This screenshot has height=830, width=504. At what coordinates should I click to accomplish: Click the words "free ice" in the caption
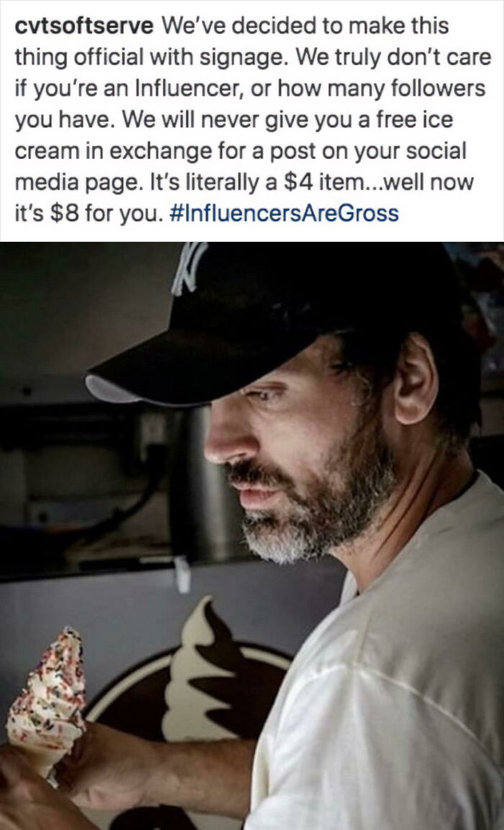413,119
